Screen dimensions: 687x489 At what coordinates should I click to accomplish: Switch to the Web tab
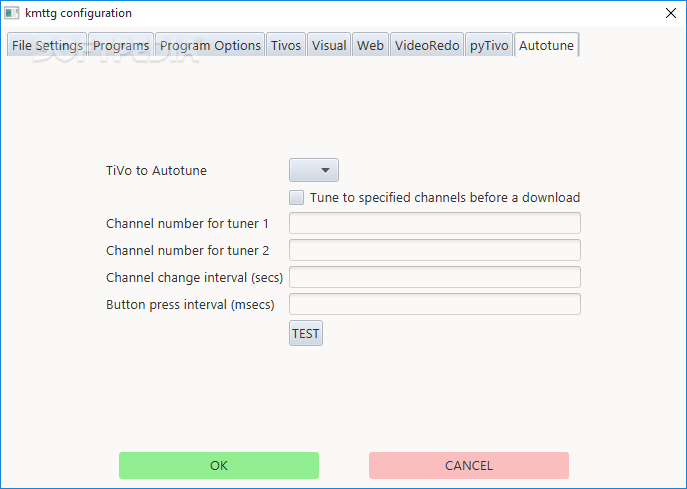[x=370, y=45]
